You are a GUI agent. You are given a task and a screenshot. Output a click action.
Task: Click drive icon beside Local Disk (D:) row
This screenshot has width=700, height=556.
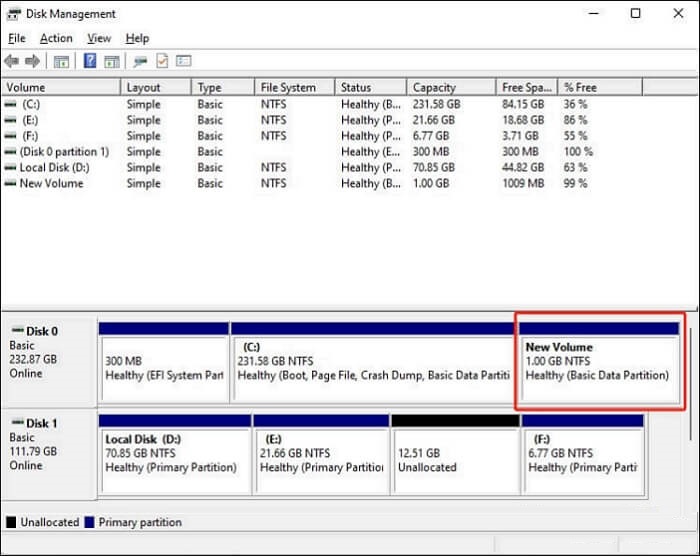[10, 167]
